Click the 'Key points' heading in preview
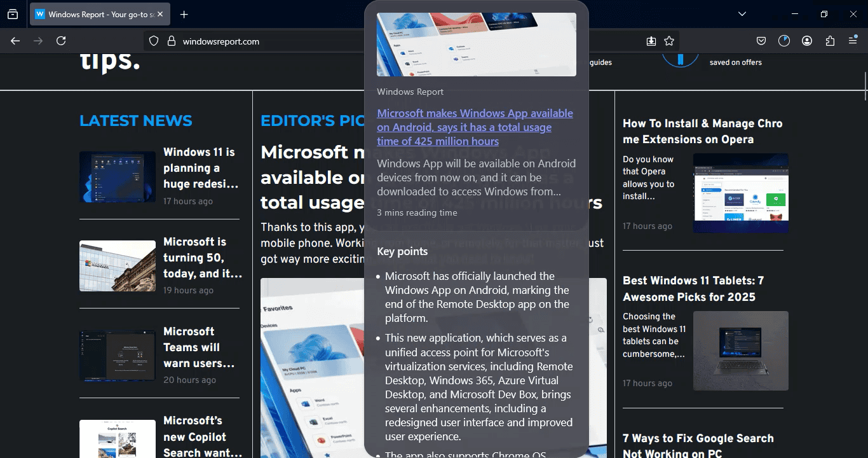 [x=402, y=251]
